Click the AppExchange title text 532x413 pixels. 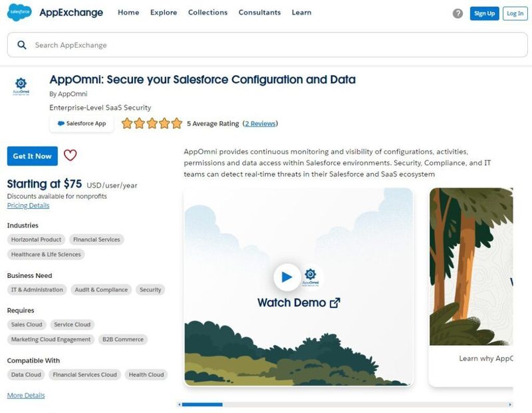click(71, 13)
